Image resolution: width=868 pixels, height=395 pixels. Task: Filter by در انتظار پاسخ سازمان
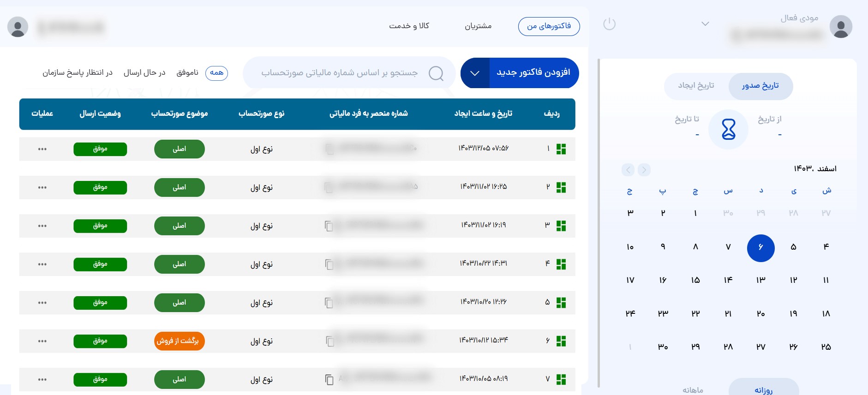point(78,72)
